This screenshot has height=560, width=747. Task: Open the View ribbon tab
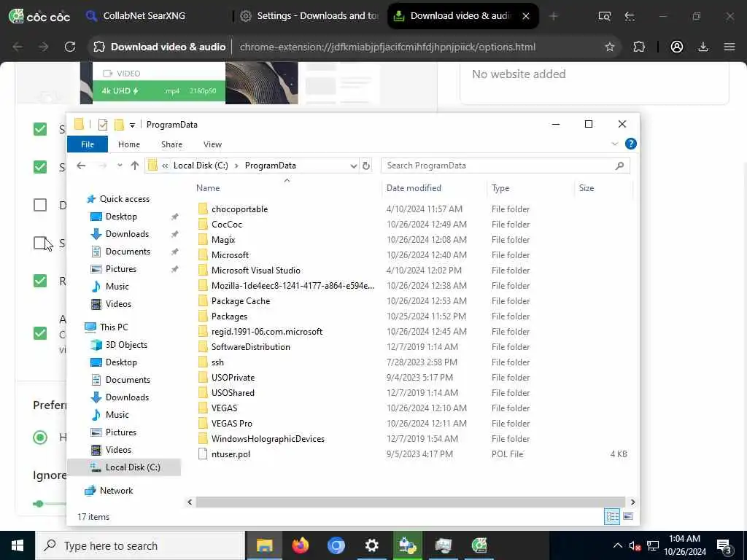tap(212, 144)
